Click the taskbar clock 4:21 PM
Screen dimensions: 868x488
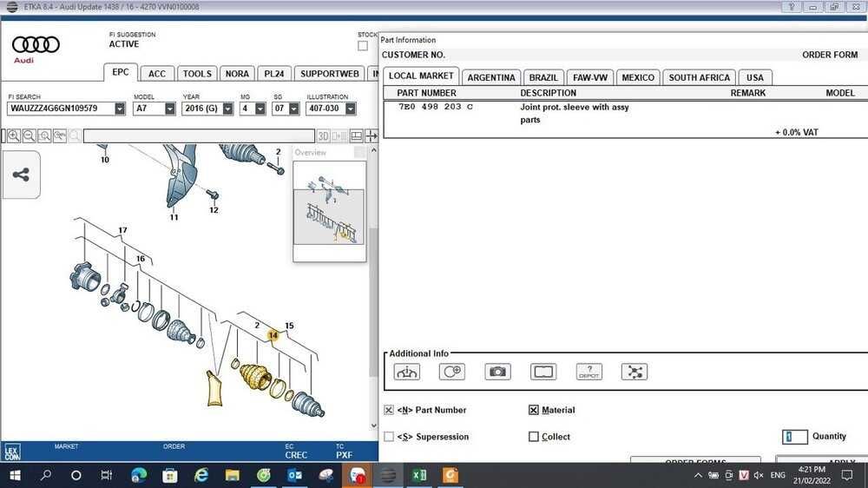(812, 469)
